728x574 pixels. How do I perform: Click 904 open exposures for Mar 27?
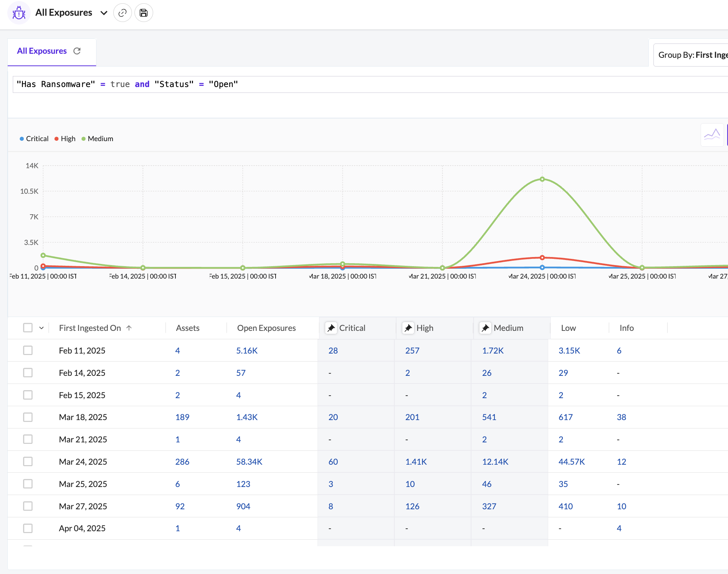click(x=243, y=506)
